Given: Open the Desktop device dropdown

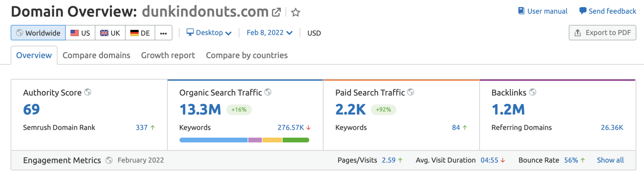Looking at the screenshot, I should (x=209, y=33).
